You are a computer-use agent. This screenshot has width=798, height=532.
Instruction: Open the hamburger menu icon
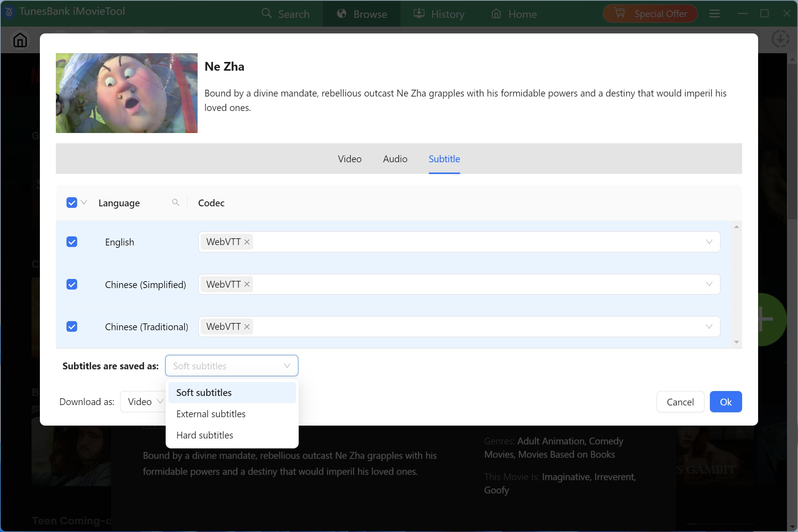pyautogui.click(x=714, y=14)
